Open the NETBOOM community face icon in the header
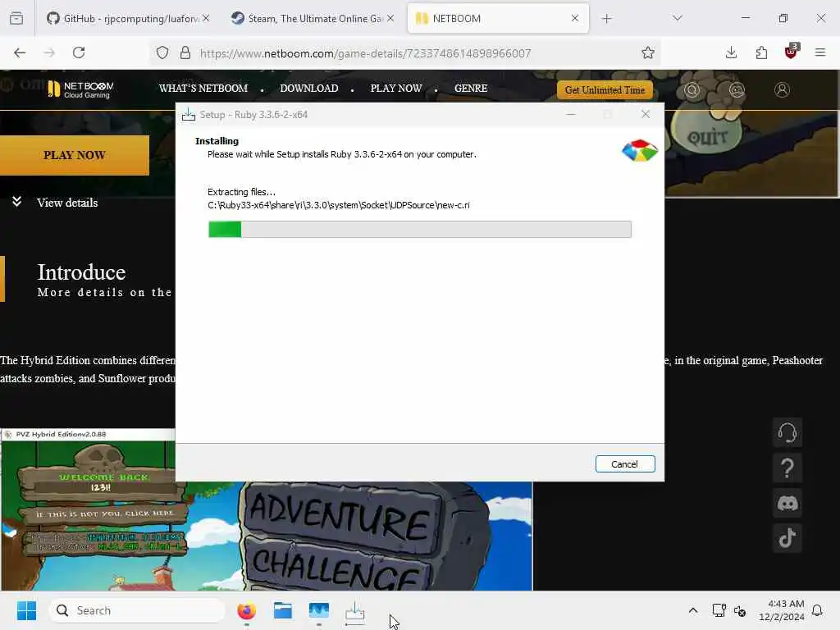The height and width of the screenshot is (630, 840). 737,90
